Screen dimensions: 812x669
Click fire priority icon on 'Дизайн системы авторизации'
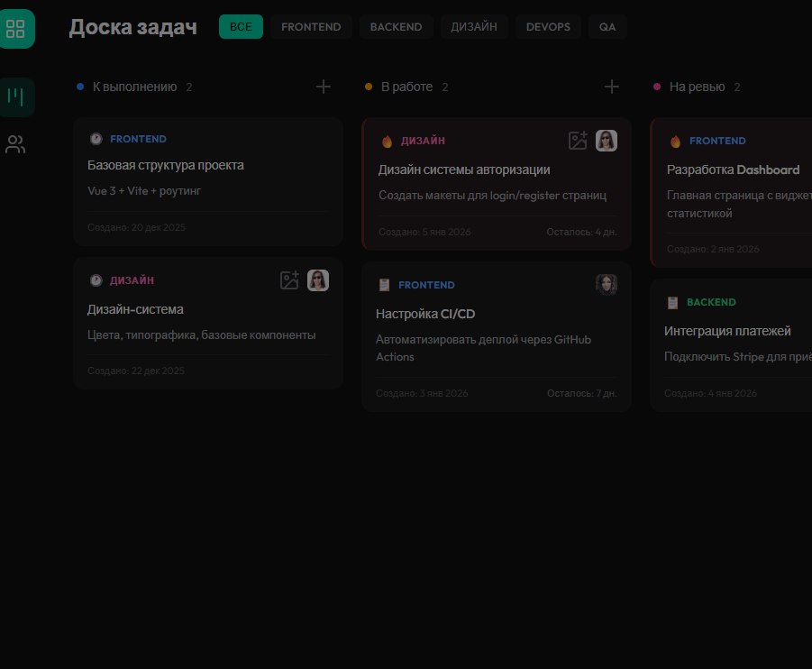(387, 141)
